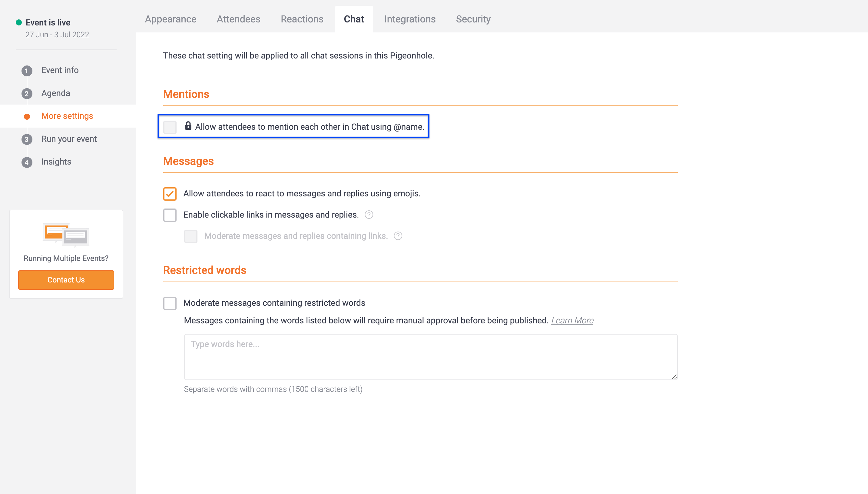This screenshot has width=868, height=494.
Task: Click the 'Separate words with commas' hint
Action: (273, 389)
